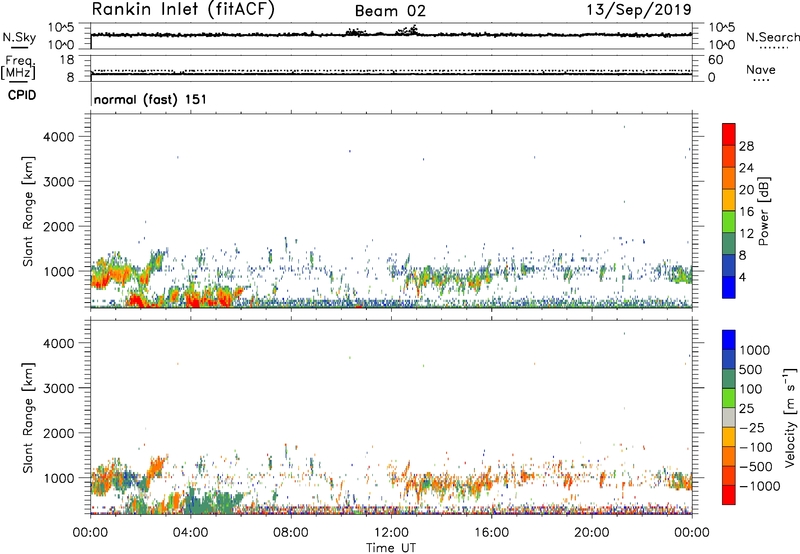Image resolution: width=800 pixels, height=554 pixels.
Task: Click the '04:00' time axis label
Action: coord(190,533)
